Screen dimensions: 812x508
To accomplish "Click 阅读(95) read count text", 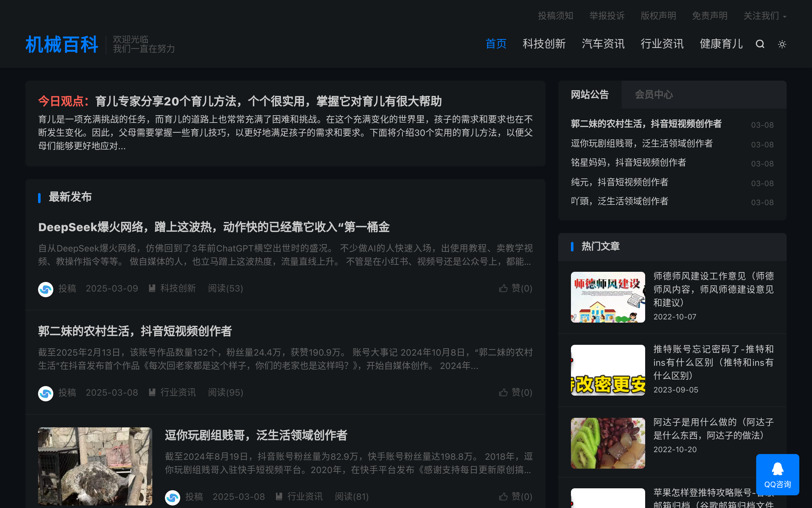I will coord(226,392).
